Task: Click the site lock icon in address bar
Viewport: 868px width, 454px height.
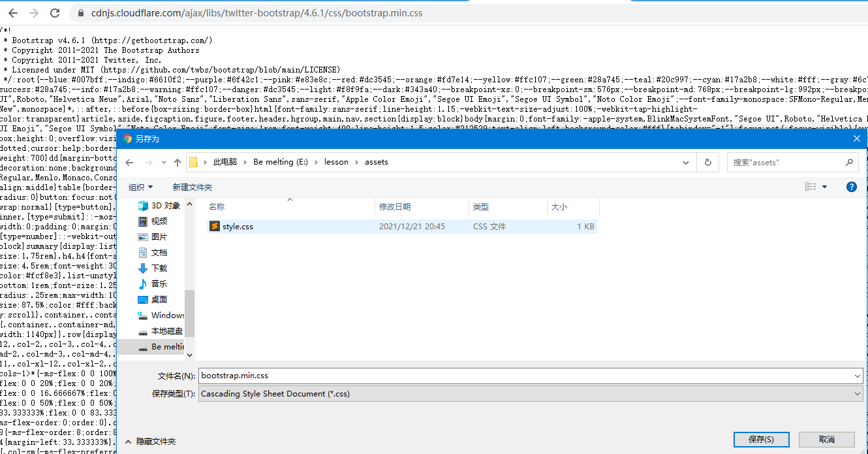Action: point(81,13)
